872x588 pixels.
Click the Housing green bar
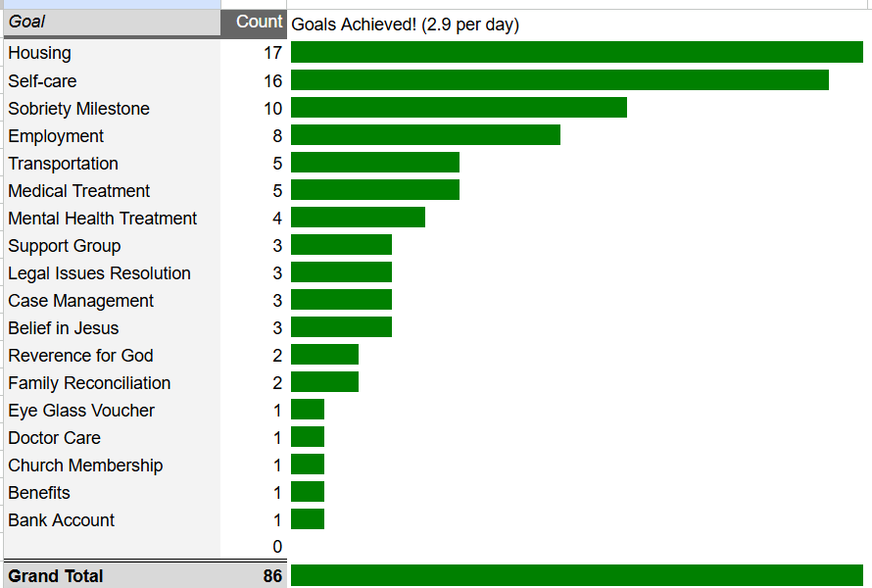577,52
